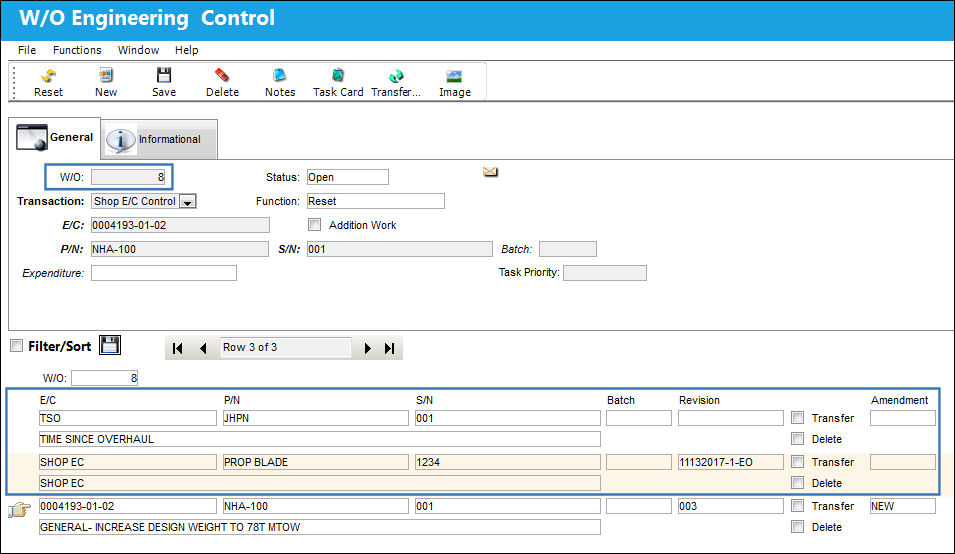The height and width of the screenshot is (554, 955).
Task: Check Transfer for the TSO row
Action: click(x=797, y=418)
